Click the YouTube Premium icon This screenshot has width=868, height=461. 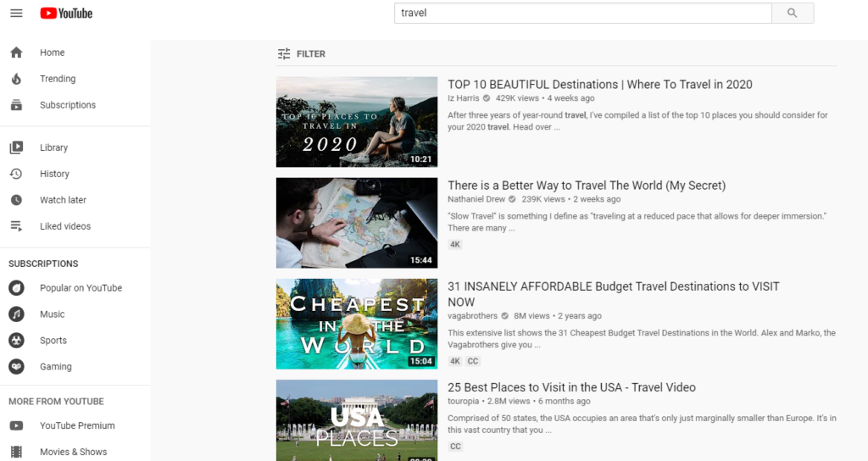17,425
